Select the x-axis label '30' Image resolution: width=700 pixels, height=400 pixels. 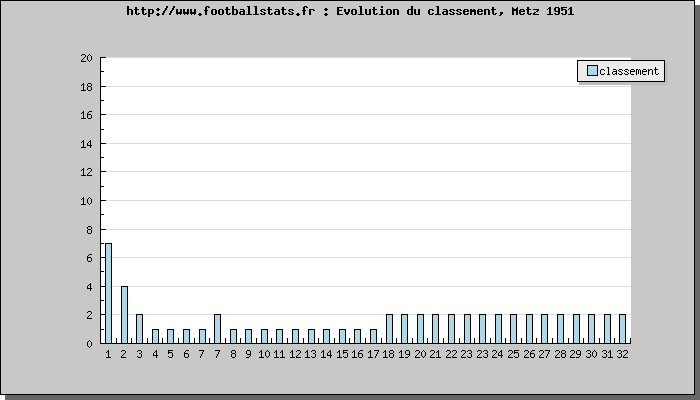tap(592, 354)
